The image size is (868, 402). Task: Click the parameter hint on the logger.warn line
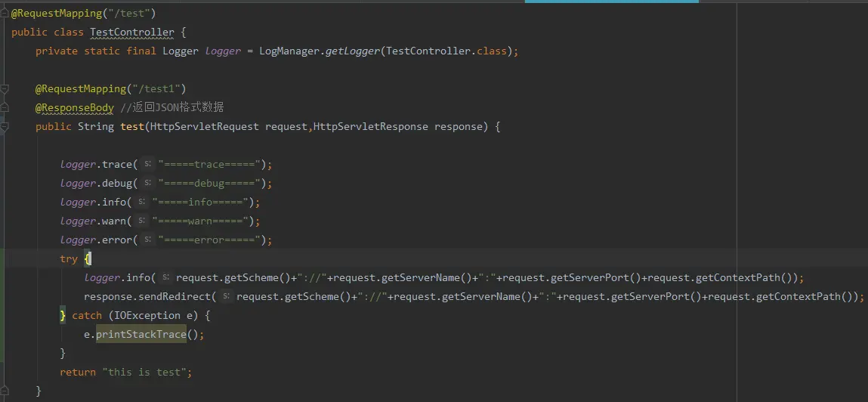tap(141, 221)
